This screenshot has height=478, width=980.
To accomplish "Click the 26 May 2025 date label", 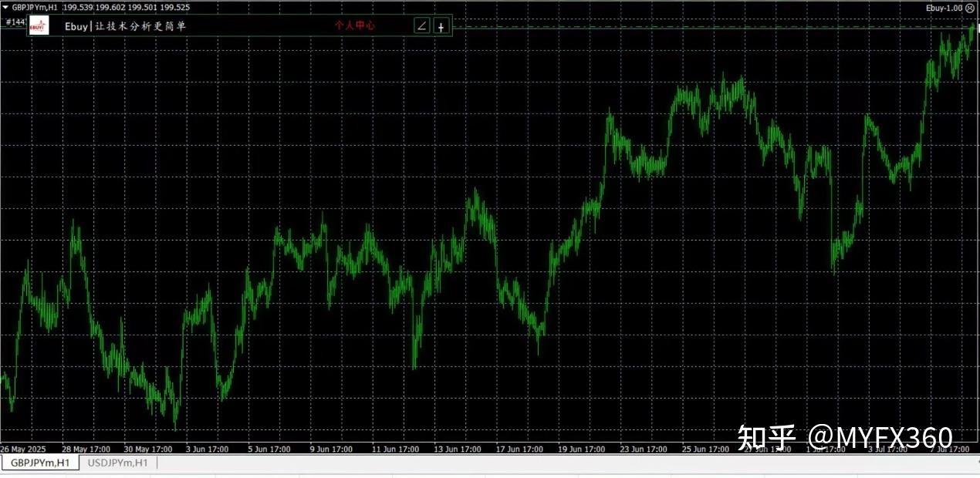I will point(24,449).
